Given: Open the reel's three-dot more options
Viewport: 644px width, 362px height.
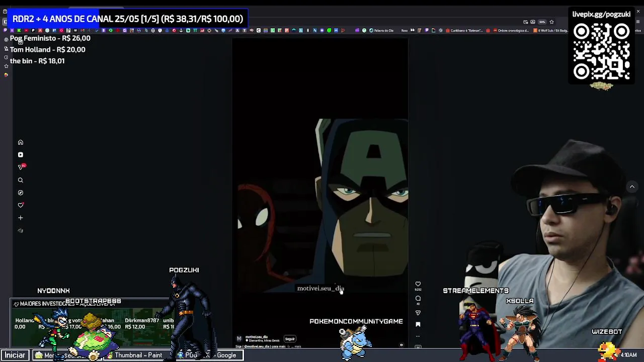Looking at the screenshot, I should [x=418, y=336].
